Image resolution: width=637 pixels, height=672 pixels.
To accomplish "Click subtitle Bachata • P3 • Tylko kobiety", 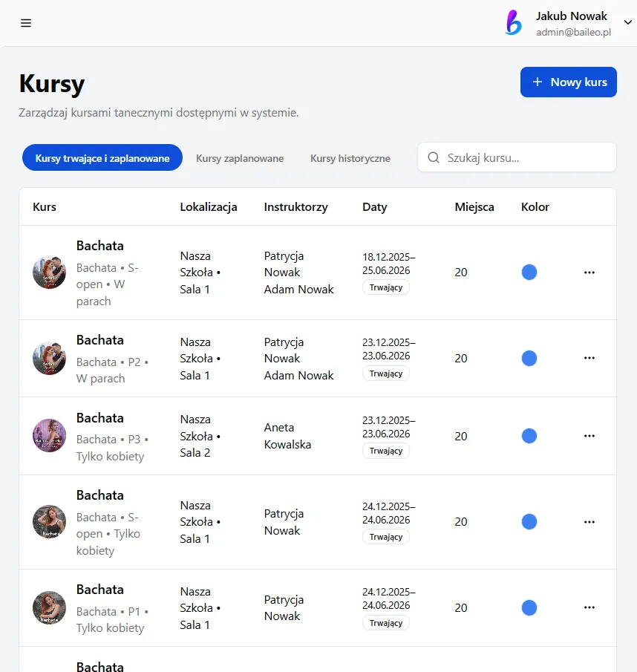I will tap(112, 448).
